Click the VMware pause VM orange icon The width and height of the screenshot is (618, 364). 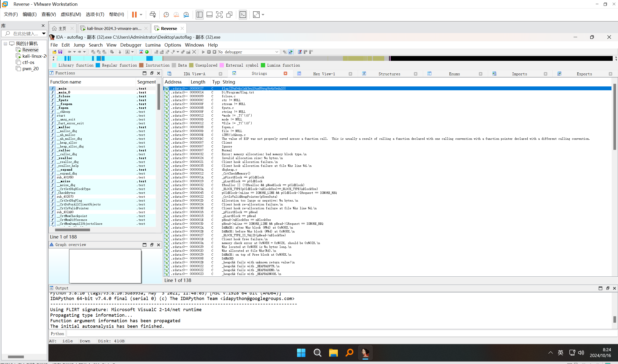(x=134, y=14)
